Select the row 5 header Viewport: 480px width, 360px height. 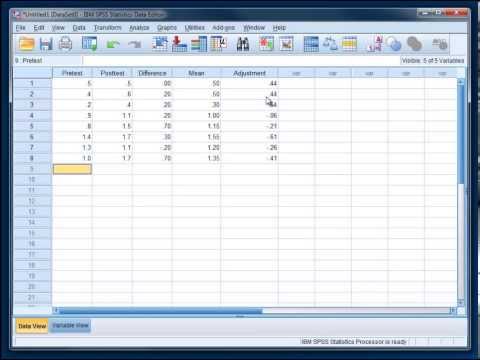click(32, 126)
